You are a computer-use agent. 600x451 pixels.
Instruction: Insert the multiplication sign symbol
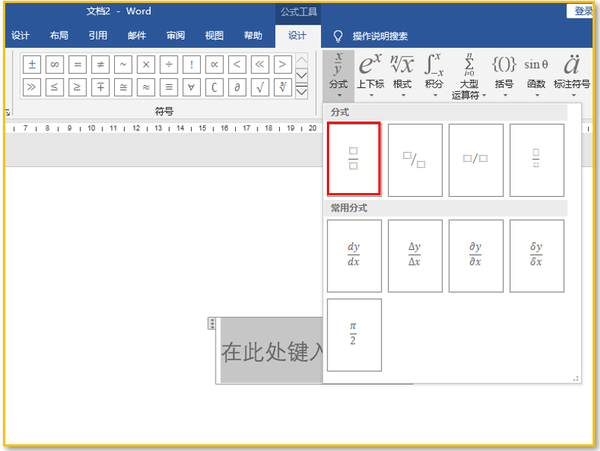(x=146, y=64)
